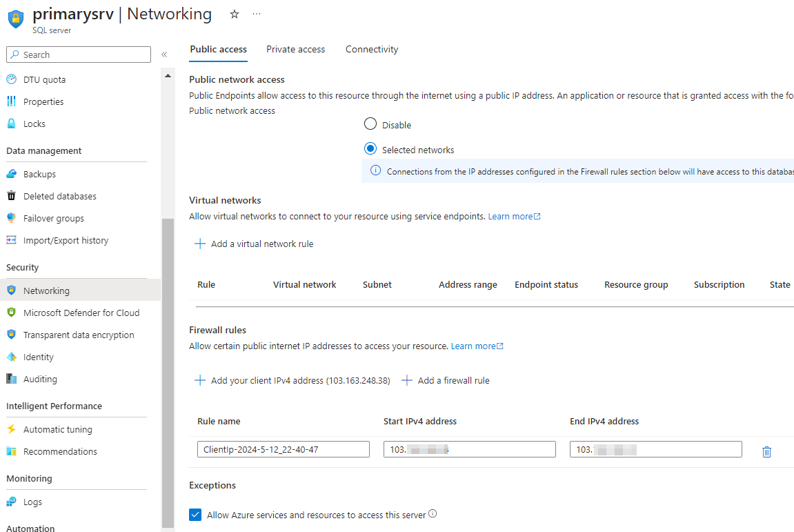Click the Resource group column header
Image resolution: width=794 pixels, height=532 pixels.
[x=636, y=285]
